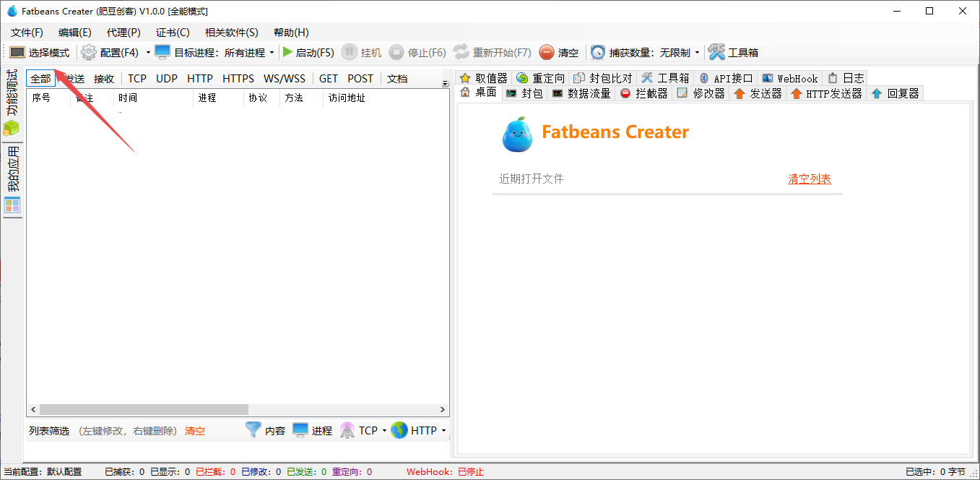980x480 pixels.
Task: Open the HTTP filter dropdown at bottom
Action: tap(443, 431)
